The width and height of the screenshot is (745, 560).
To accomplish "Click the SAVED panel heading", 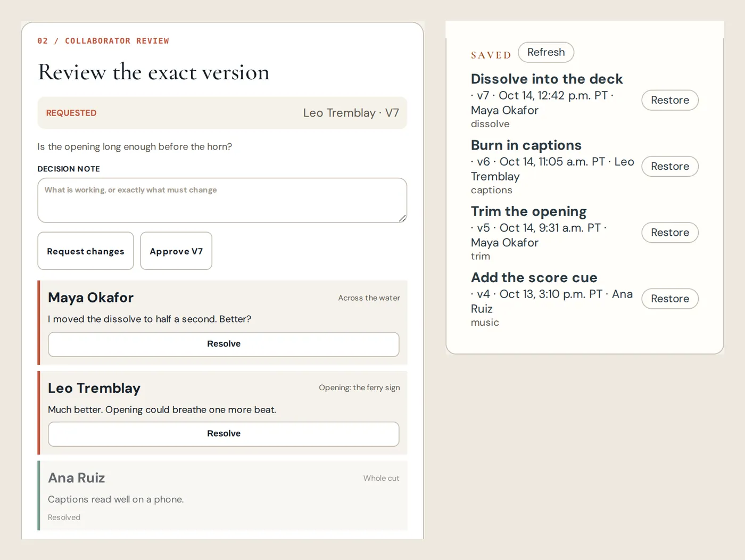I will coord(491,55).
